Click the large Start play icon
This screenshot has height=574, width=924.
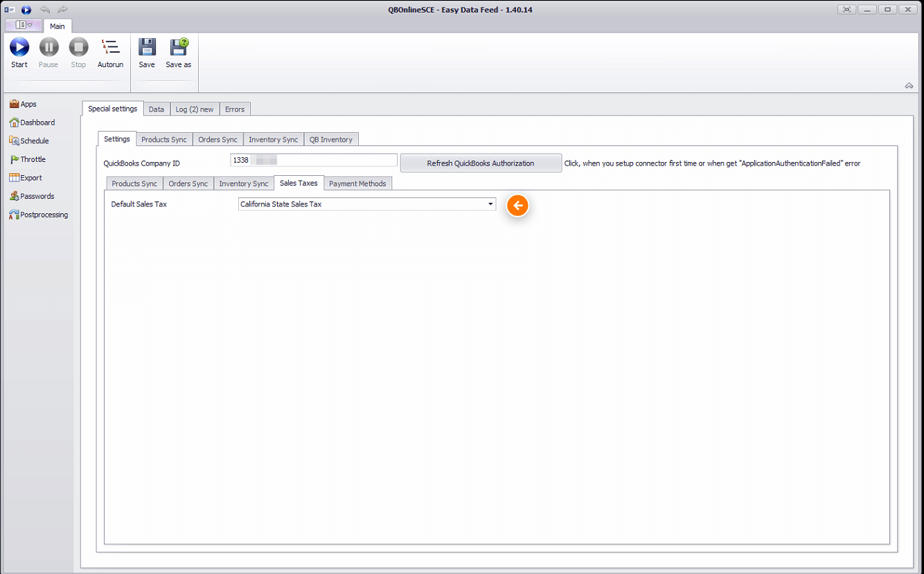(19, 47)
